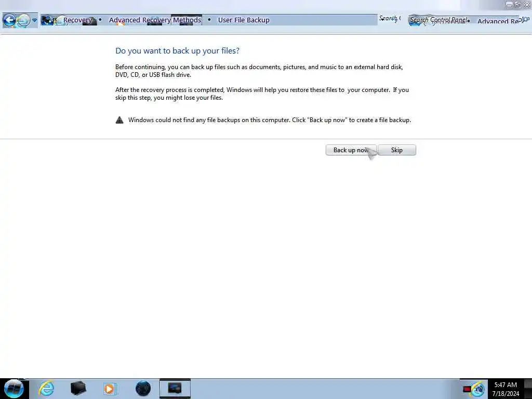Click the red flag tray icon

(467, 389)
